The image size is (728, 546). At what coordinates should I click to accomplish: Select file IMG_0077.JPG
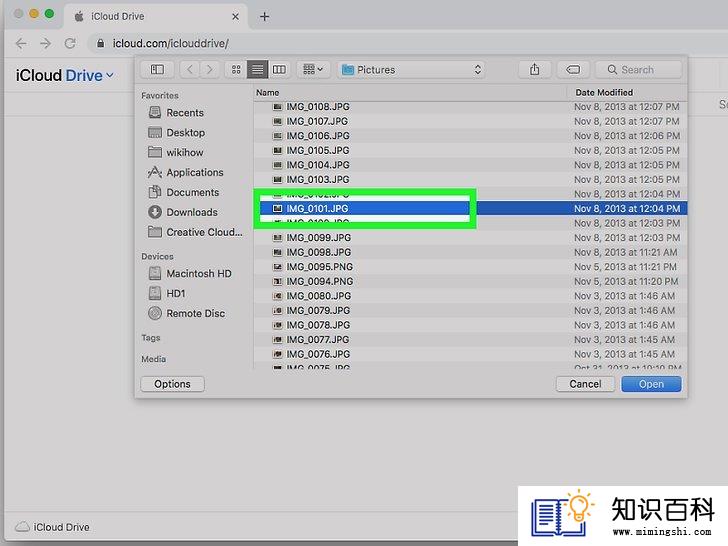470,339
